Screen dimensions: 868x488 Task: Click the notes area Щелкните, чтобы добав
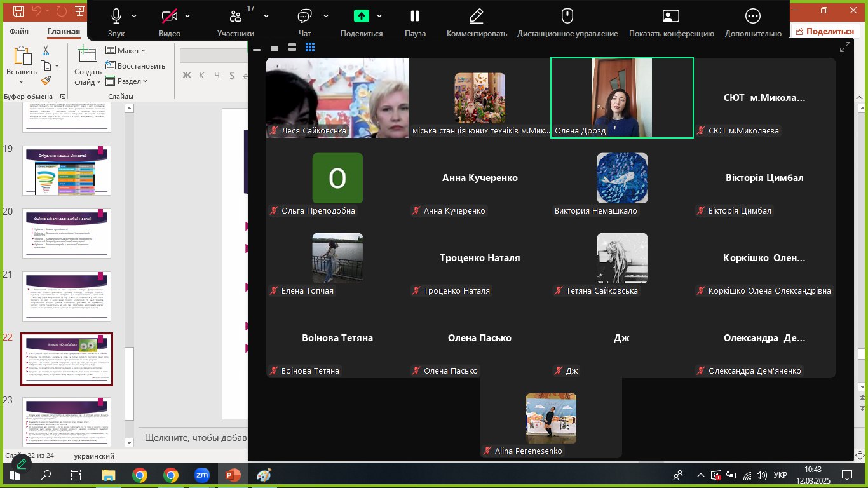[196, 437]
